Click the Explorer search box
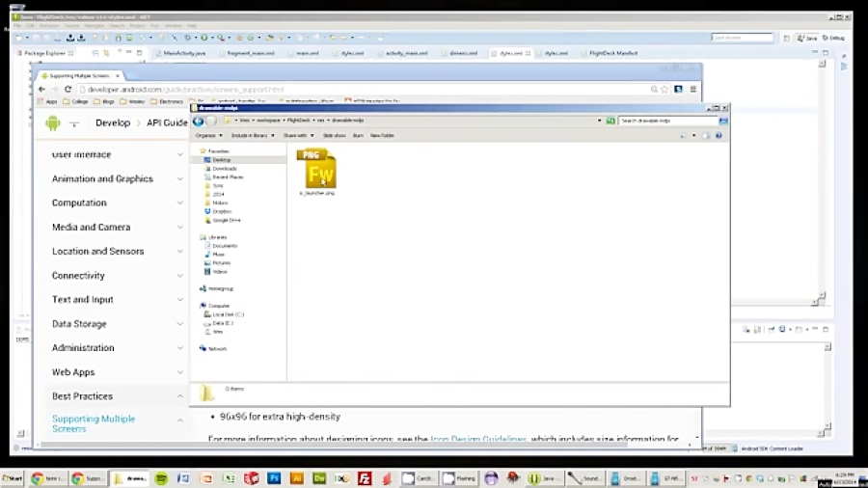Image resolution: width=868 pixels, height=488 pixels. (x=668, y=121)
